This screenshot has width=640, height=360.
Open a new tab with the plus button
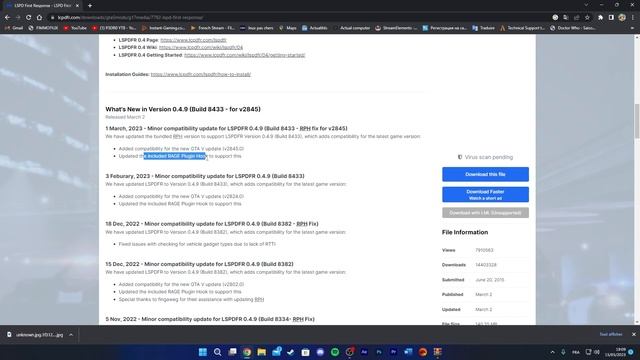pyautogui.click(x=90, y=6)
